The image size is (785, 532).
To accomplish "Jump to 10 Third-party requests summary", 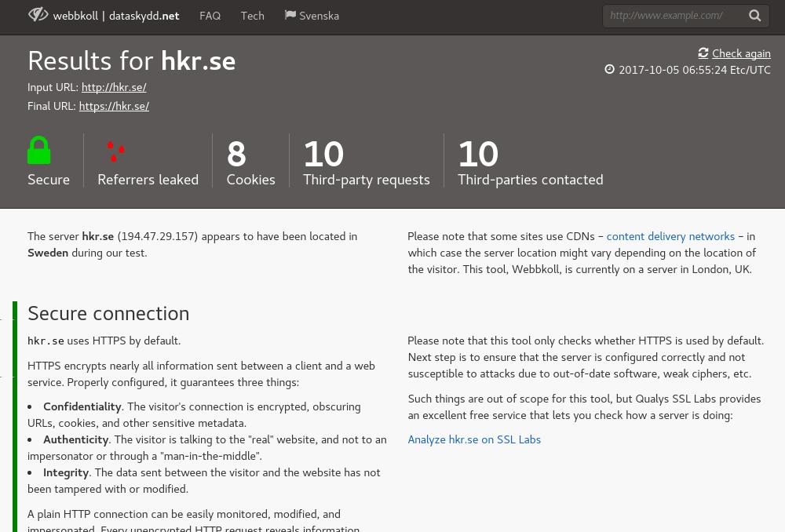I will pos(367,162).
